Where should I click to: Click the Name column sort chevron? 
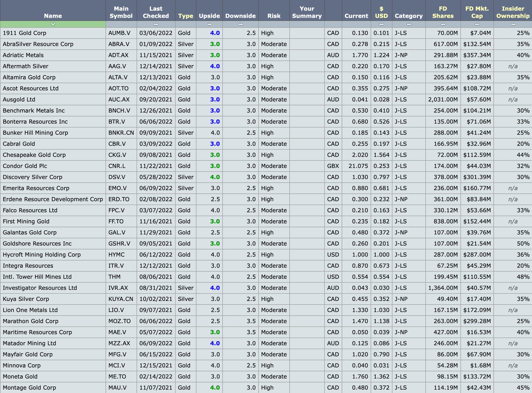53,24
